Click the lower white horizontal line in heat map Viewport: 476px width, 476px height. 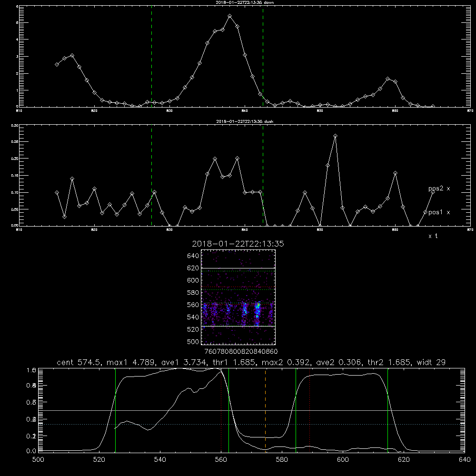(x=238, y=327)
